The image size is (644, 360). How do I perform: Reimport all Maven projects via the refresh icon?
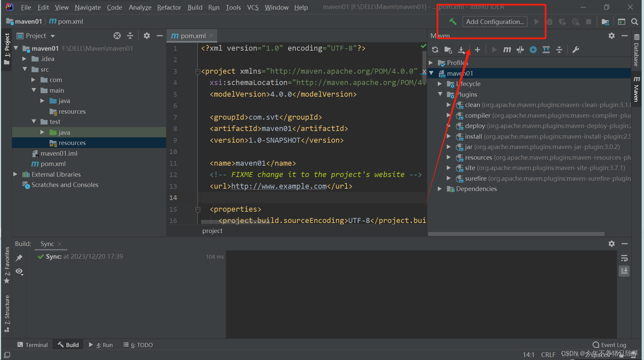435,50
